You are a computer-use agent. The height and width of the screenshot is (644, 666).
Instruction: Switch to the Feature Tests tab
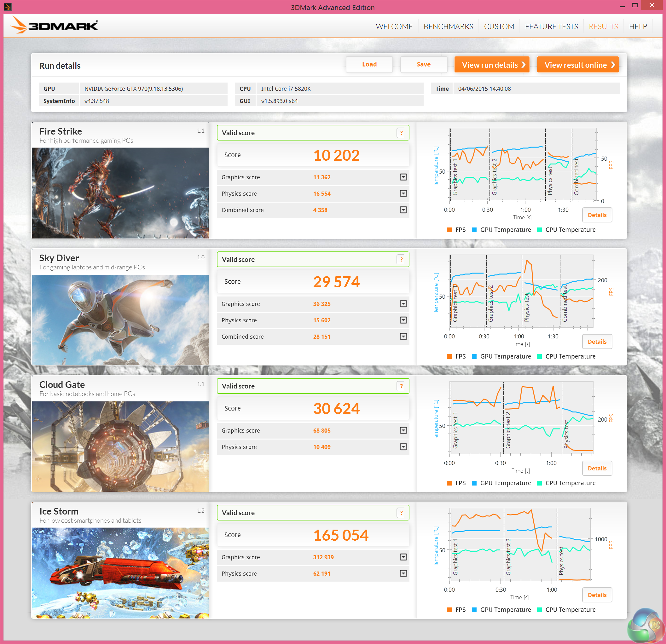coord(551,26)
